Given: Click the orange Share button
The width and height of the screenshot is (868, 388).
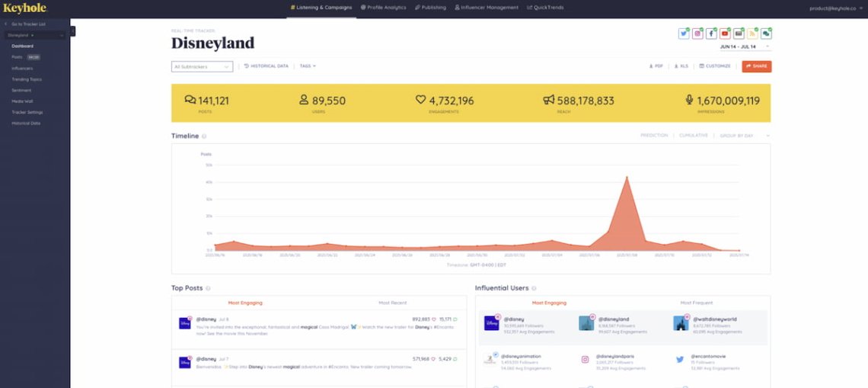Looking at the screenshot, I should [756, 66].
